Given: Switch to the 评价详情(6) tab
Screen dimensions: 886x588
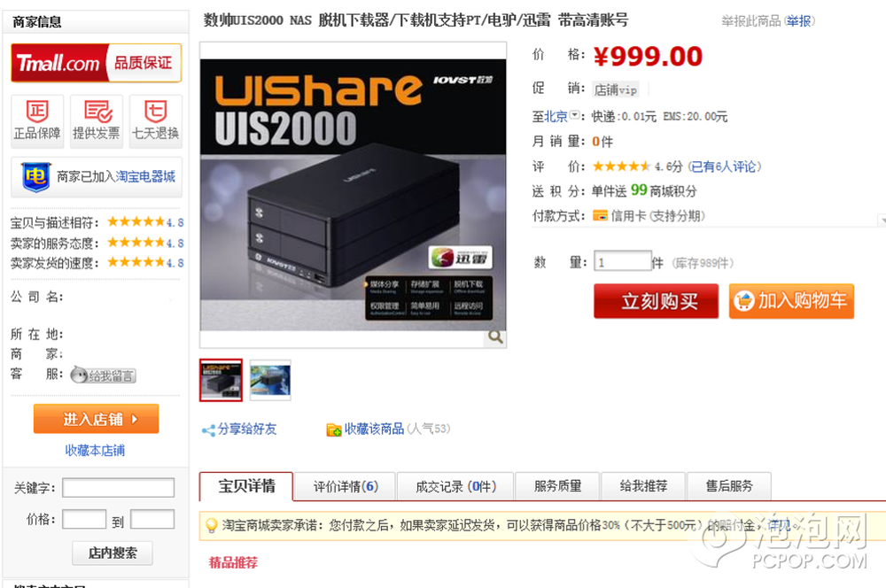Looking at the screenshot, I should [x=346, y=486].
